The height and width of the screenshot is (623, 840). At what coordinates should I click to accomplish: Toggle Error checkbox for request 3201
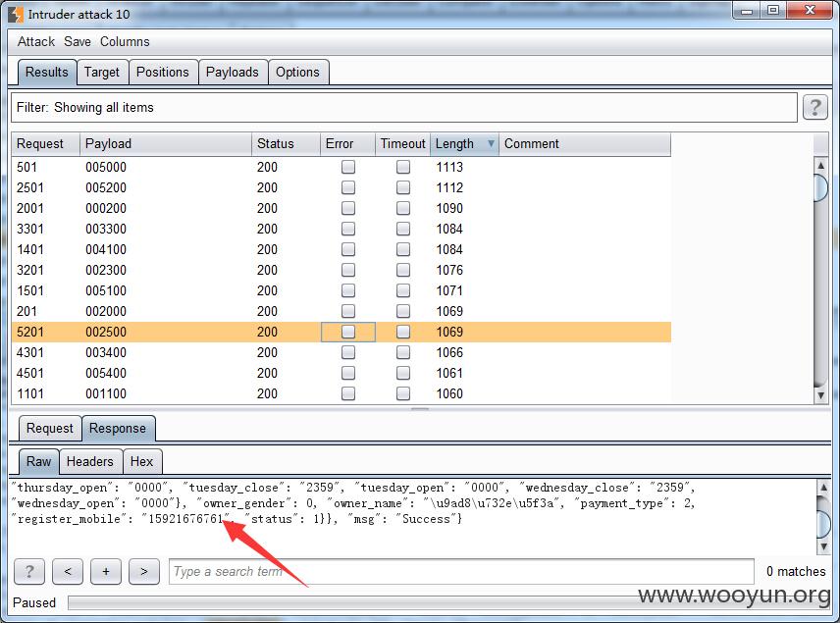(348, 270)
